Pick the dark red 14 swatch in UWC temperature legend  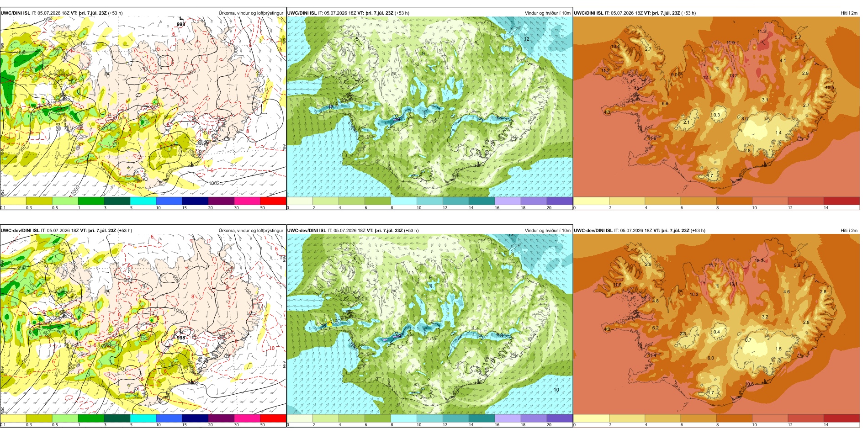[842, 201]
